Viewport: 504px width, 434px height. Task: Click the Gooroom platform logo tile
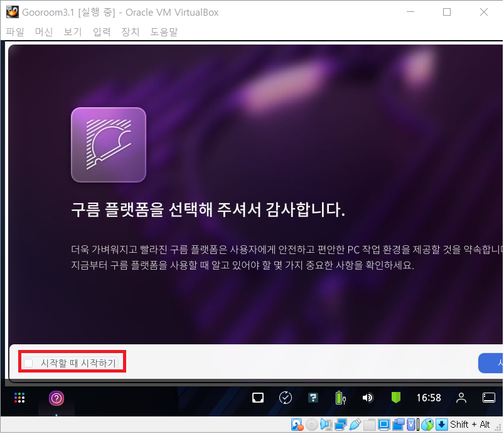(109, 146)
